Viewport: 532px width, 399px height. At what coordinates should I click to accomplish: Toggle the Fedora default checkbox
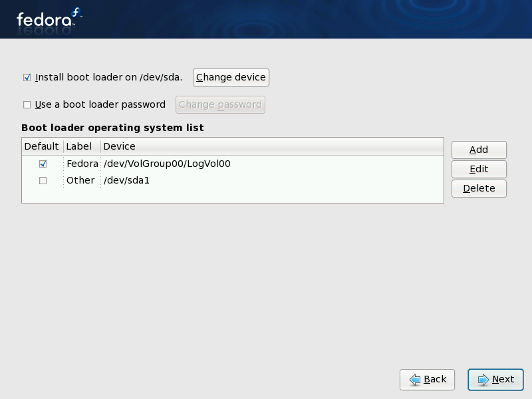pos(43,164)
